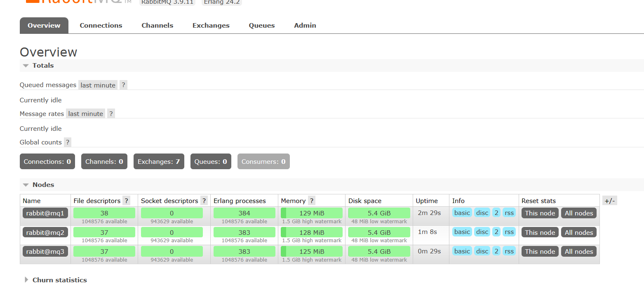Image resolution: width=644 pixels, height=293 pixels.
Task: Click rabbit@mq3 uptime 0m 29s
Action: tap(429, 251)
